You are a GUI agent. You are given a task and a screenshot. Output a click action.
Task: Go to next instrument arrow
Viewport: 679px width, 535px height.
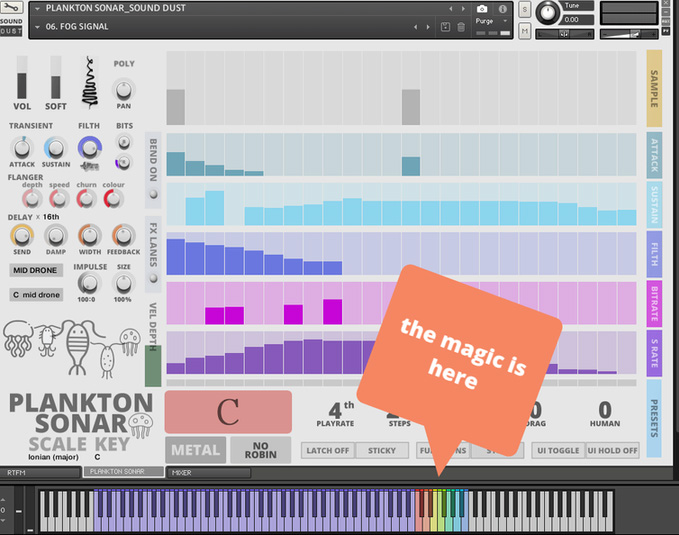coord(463,9)
